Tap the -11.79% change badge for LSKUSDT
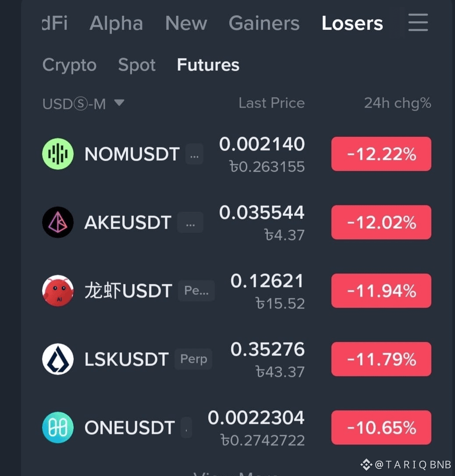This screenshot has width=455, height=476. [381, 359]
